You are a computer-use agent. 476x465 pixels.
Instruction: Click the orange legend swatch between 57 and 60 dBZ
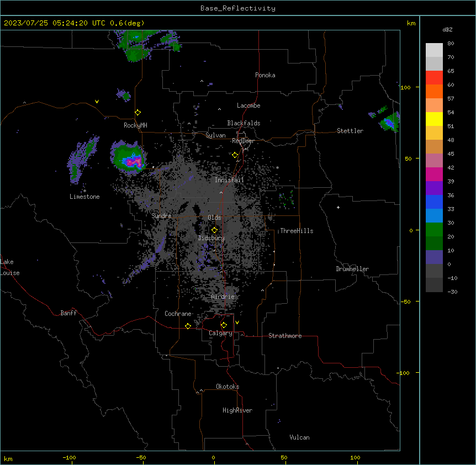tap(434, 91)
